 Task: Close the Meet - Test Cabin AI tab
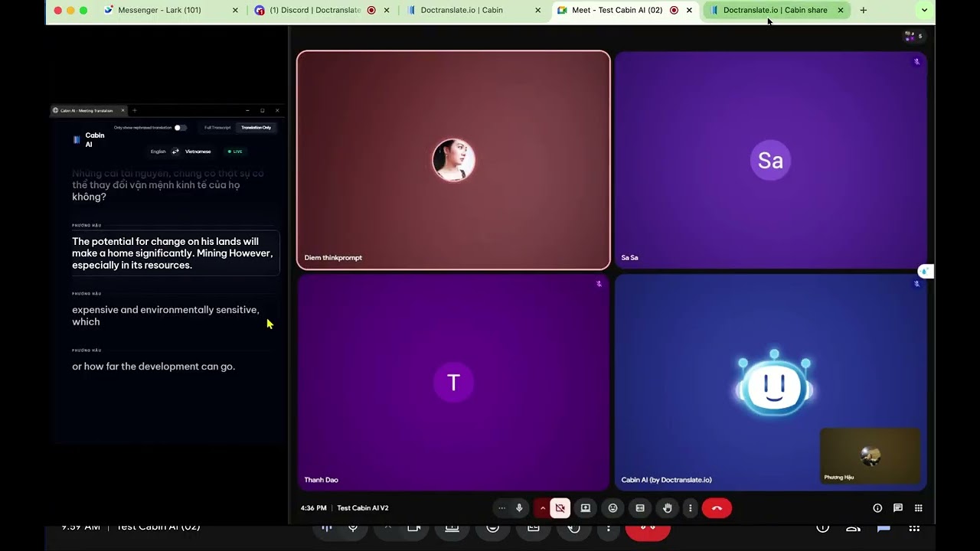(x=690, y=11)
